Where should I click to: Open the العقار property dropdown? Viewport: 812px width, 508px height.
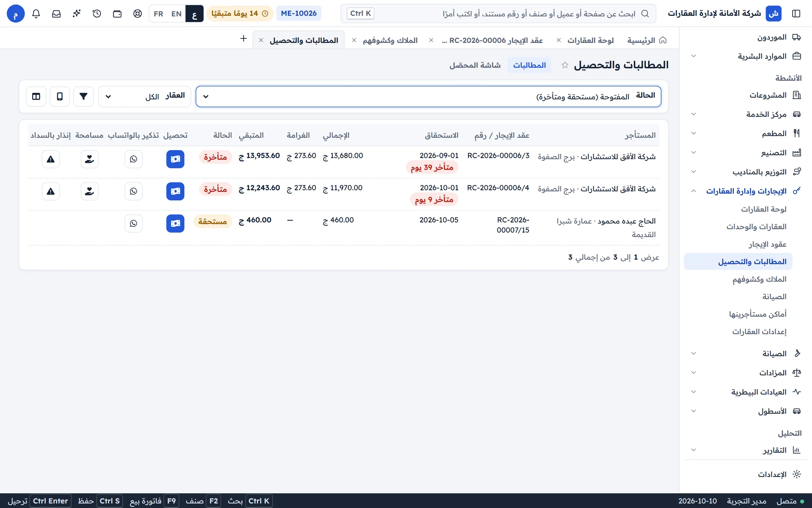(x=144, y=97)
